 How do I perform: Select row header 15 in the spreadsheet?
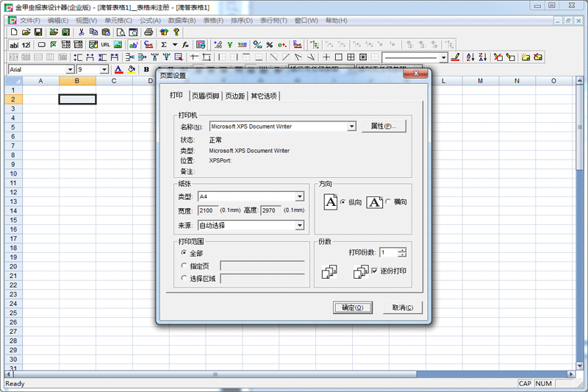coord(13,220)
